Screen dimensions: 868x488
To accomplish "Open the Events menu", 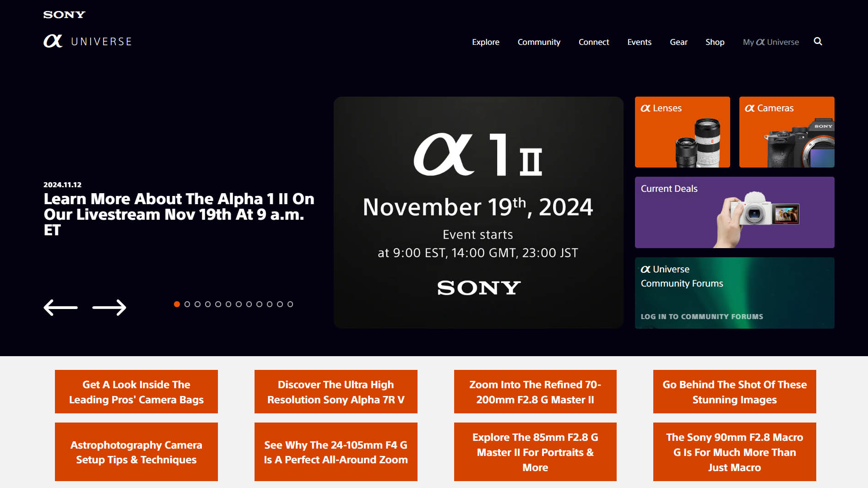I will pyautogui.click(x=639, y=42).
